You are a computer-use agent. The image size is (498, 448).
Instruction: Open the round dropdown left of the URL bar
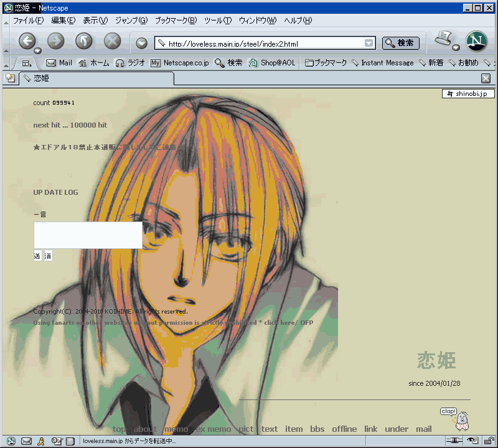pyautogui.click(x=141, y=43)
